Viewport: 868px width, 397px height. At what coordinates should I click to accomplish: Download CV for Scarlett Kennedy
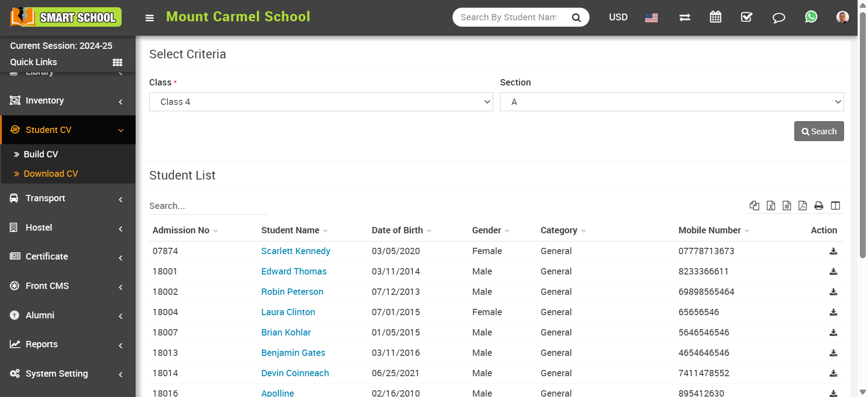pos(833,251)
